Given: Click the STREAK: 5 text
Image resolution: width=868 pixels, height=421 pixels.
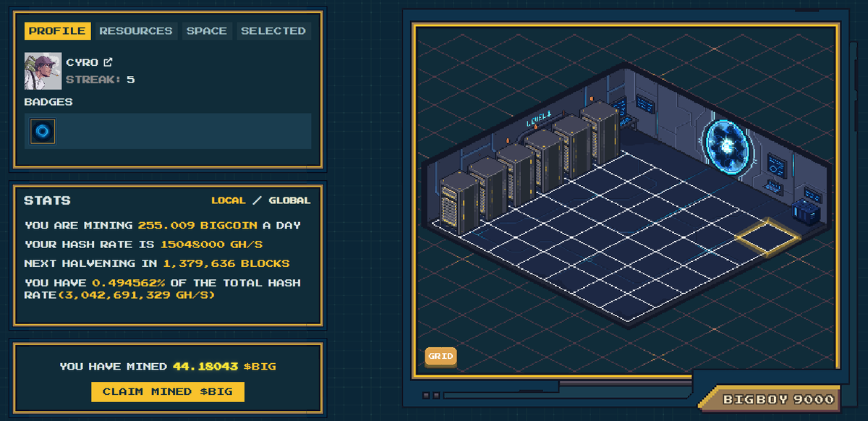Looking at the screenshot, I should [x=101, y=80].
